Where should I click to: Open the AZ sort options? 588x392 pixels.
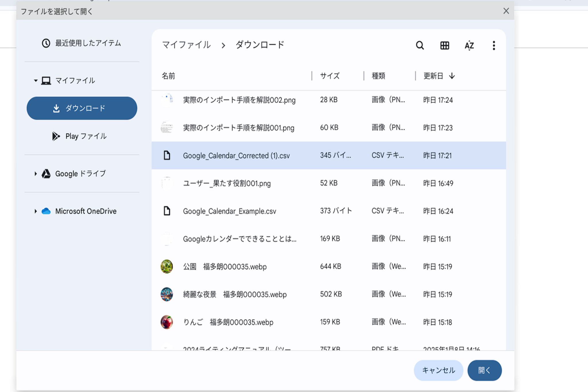pyautogui.click(x=469, y=45)
